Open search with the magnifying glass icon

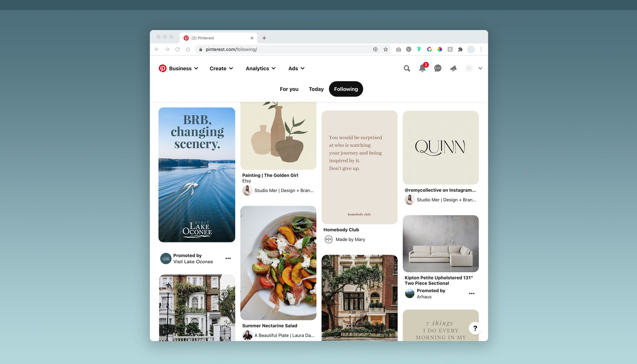[x=407, y=68]
